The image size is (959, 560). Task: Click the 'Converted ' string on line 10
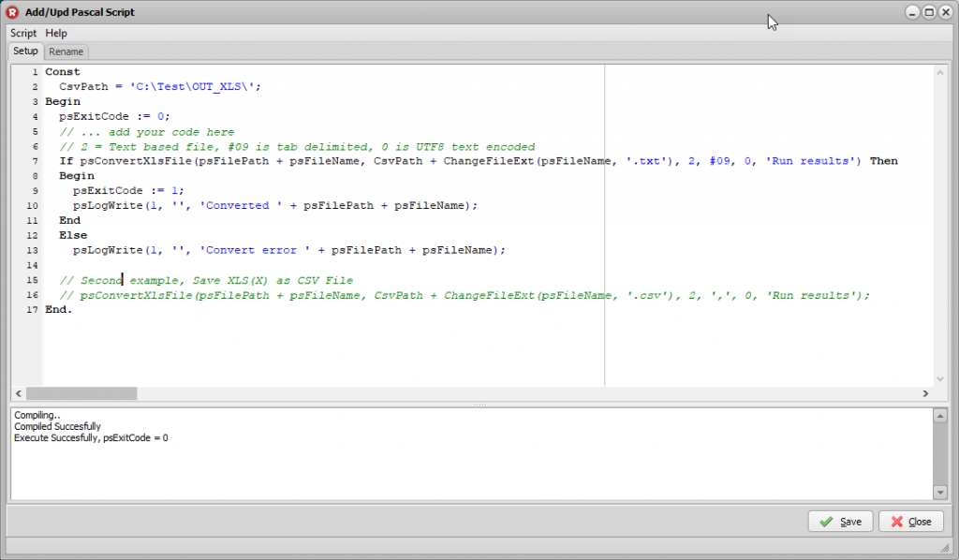click(241, 206)
